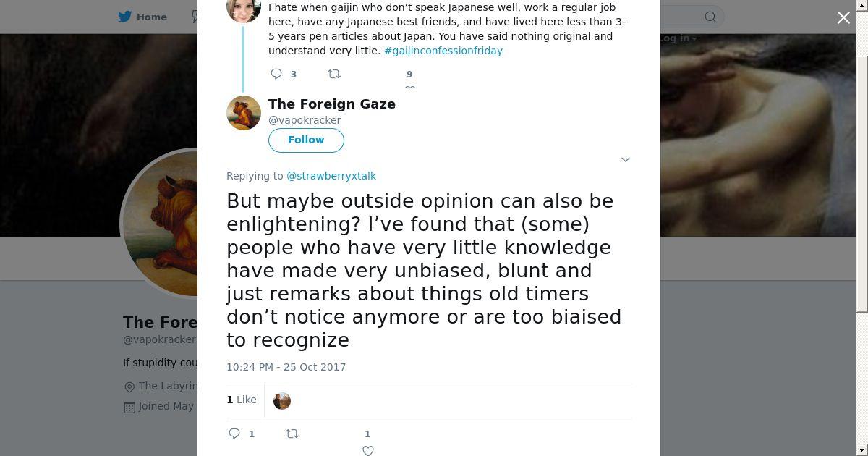The image size is (868, 456).
Task: Click the reply icon with 3 replies
Action: click(276, 74)
